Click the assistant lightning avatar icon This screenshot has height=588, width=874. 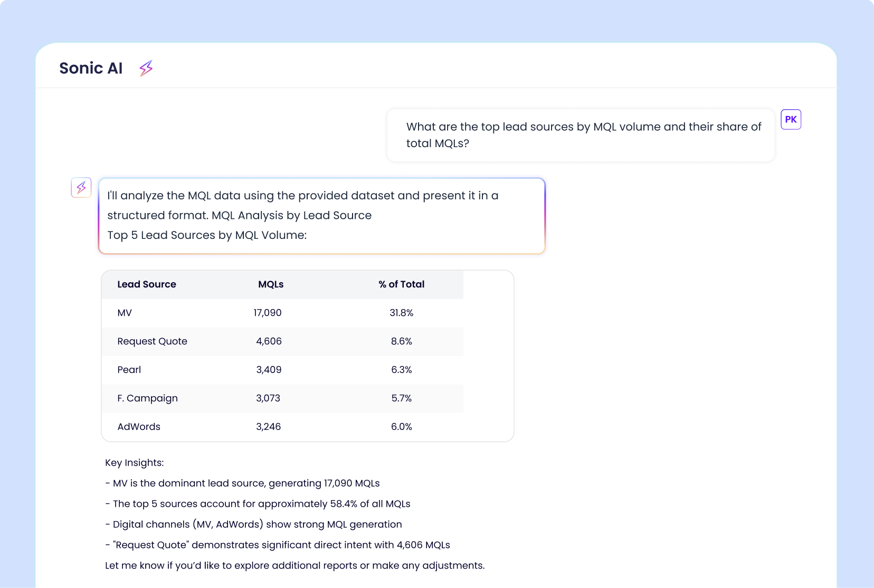click(81, 187)
